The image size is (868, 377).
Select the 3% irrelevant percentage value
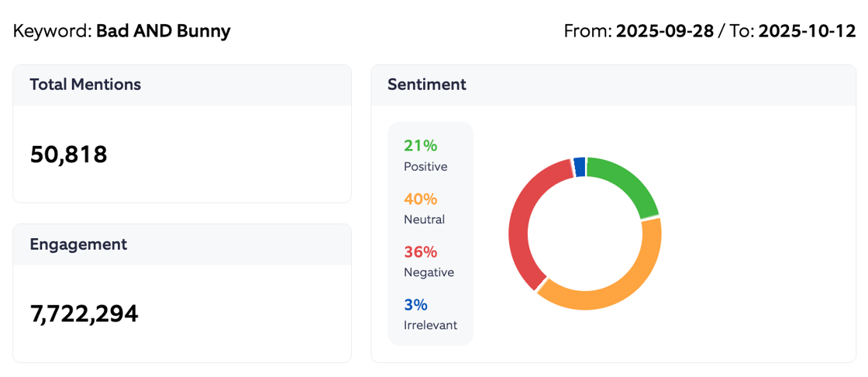pos(415,304)
